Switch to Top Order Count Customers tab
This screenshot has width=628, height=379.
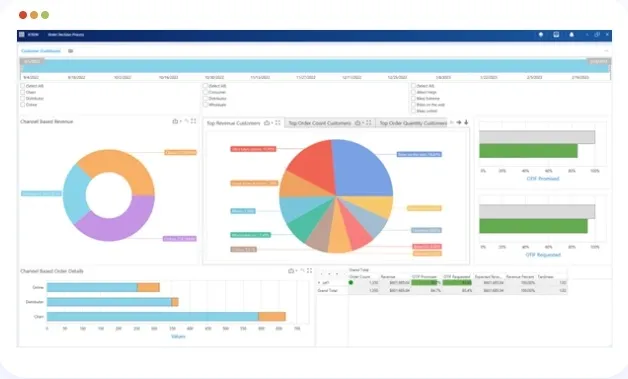(320, 123)
